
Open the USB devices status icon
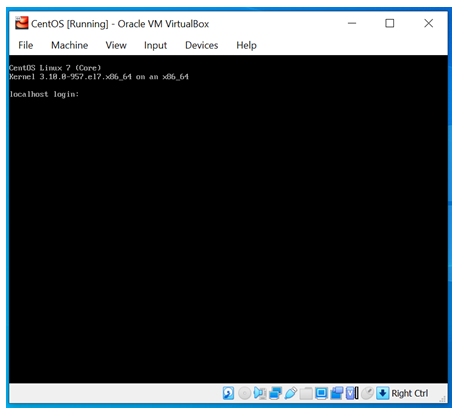[x=291, y=393]
